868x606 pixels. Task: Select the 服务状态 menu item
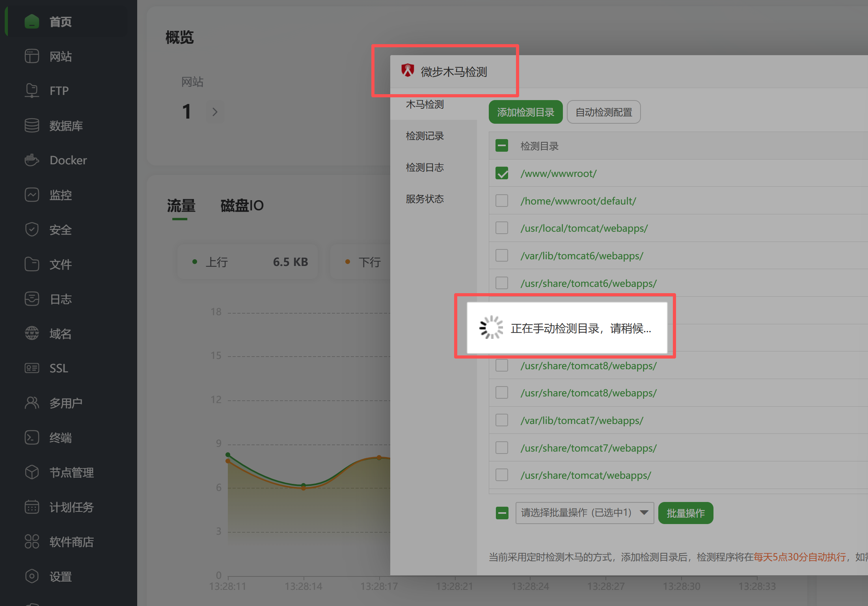[x=425, y=199]
